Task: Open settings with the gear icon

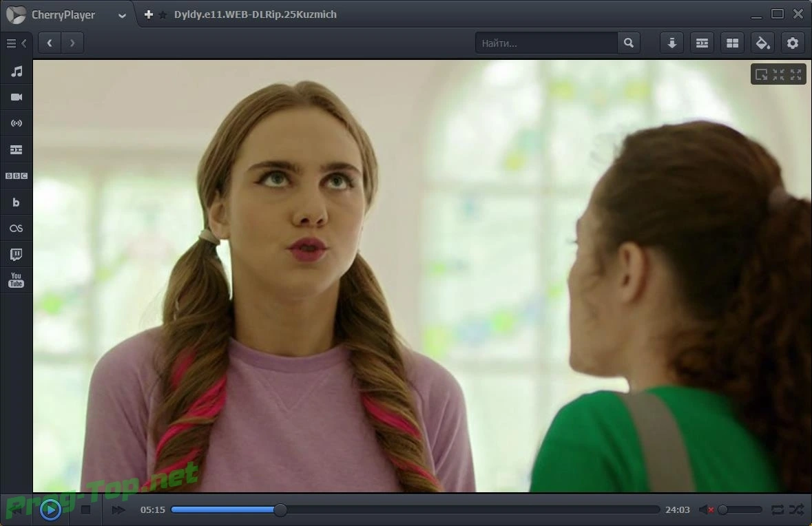Action: pos(793,43)
